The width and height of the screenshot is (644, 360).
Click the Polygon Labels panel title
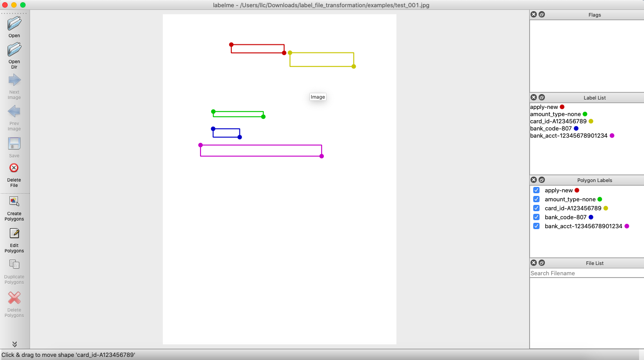[595, 180]
